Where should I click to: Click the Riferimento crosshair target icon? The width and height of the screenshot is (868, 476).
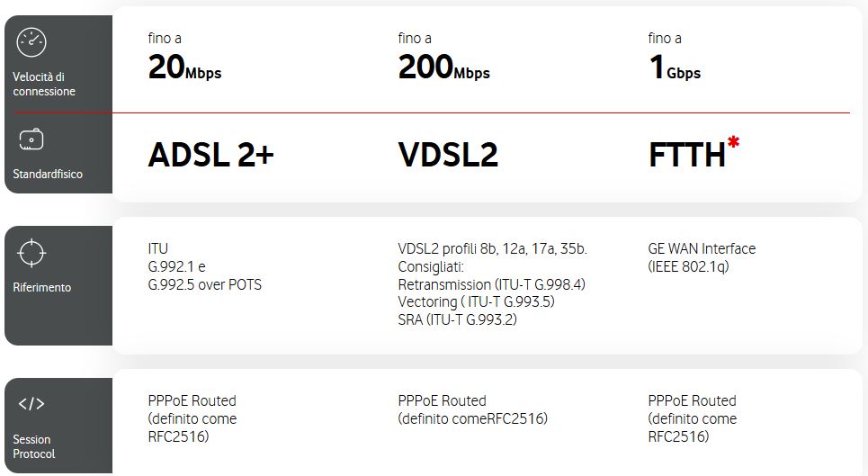31,253
